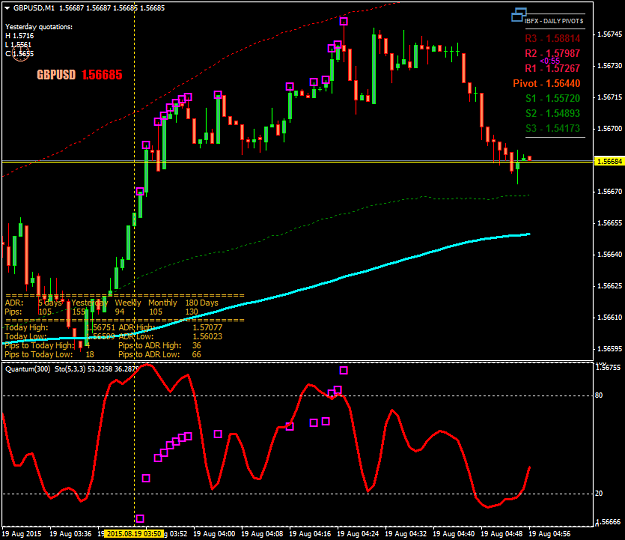Click the 1.56625 price axis label
The height and width of the screenshot is (540, 625).
point(609,286)
